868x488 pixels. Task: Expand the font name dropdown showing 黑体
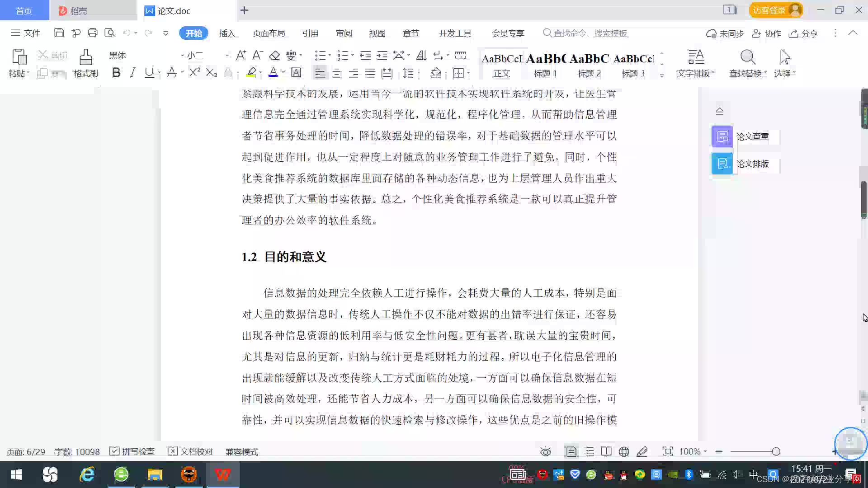click(182, 56)
